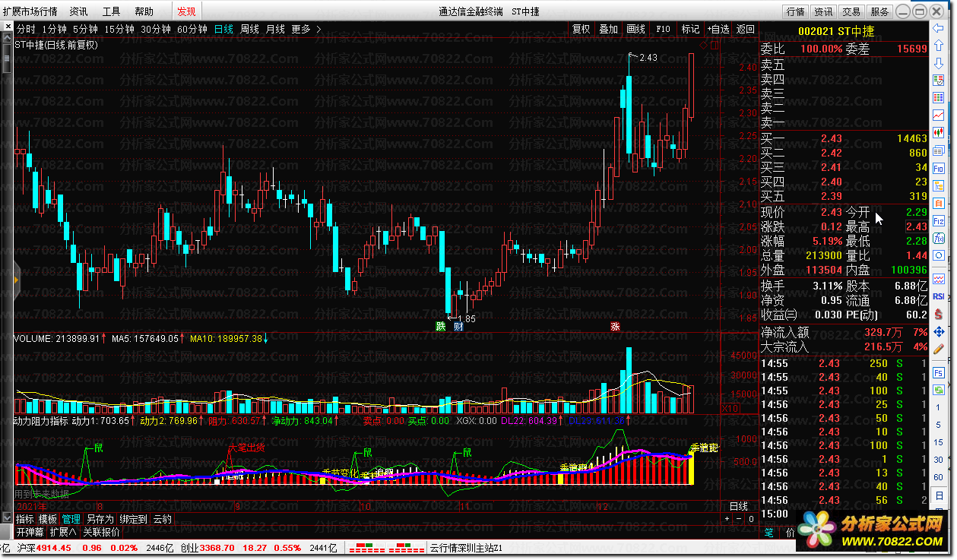Expand left side panel with orange arrow
Screen dimensions: 957x560
pyautogui.click(x=16, y=281)
